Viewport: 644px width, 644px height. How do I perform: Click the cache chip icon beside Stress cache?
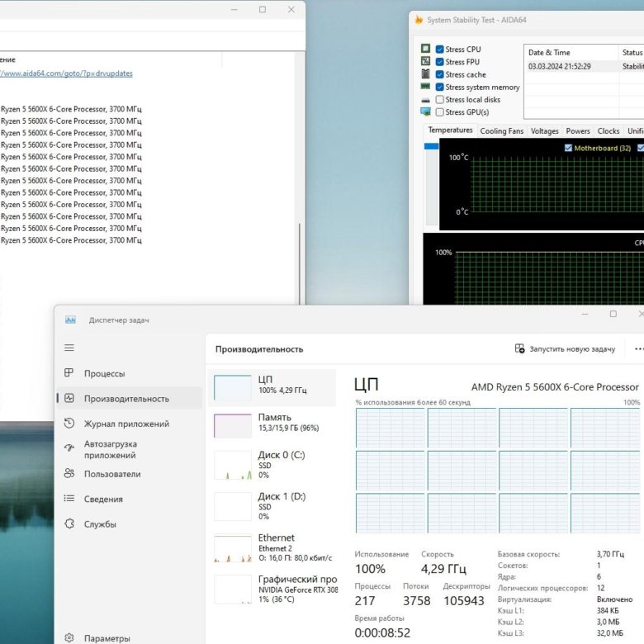tap(425, 74)
